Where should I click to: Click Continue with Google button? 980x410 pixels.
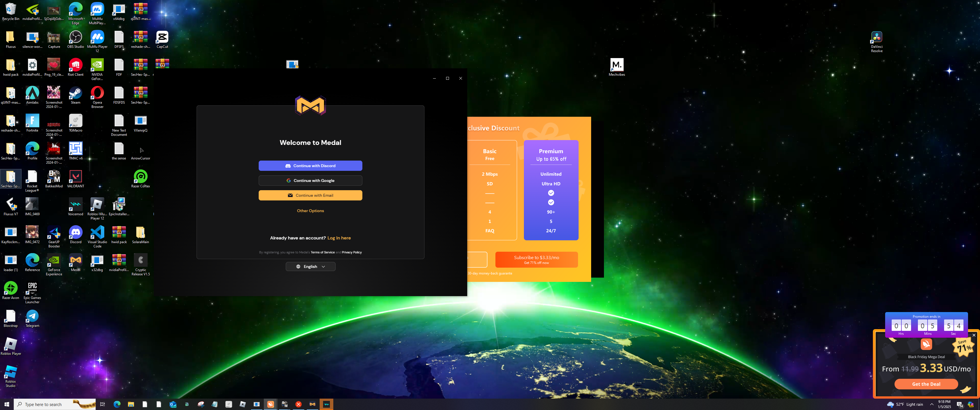[x=310, y=181]
